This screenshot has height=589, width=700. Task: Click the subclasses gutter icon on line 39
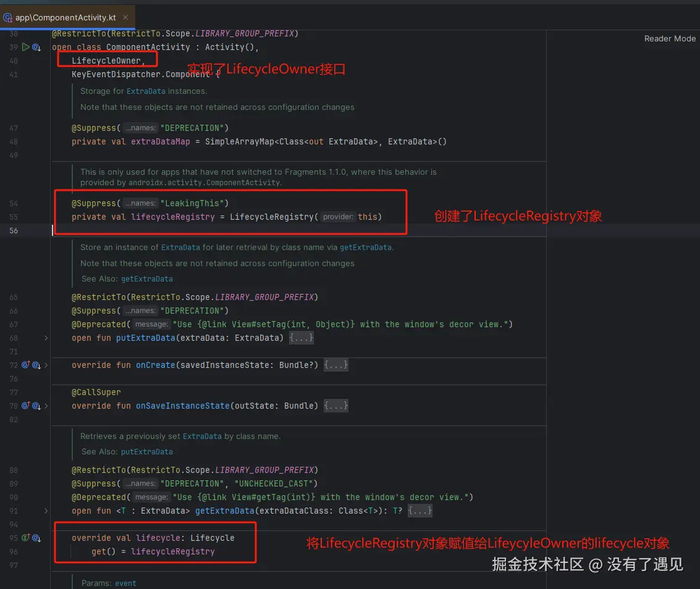click(36, 48)
